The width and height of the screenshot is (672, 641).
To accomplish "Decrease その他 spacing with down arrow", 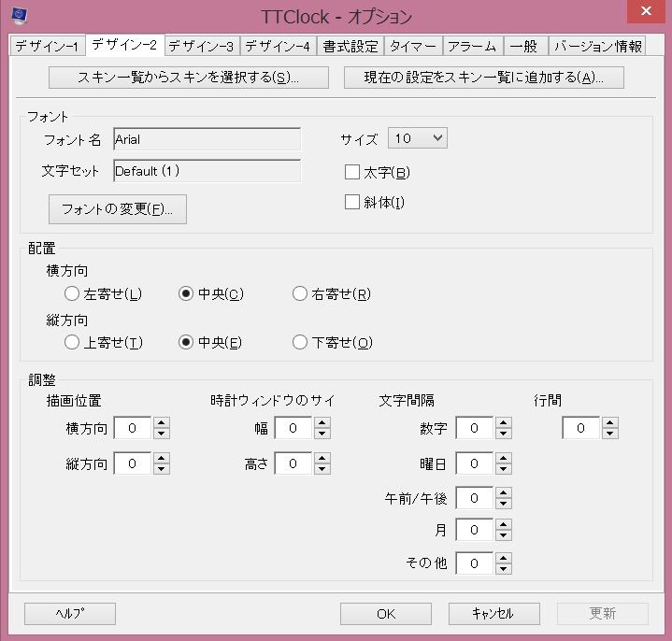I will pos(504,569).
